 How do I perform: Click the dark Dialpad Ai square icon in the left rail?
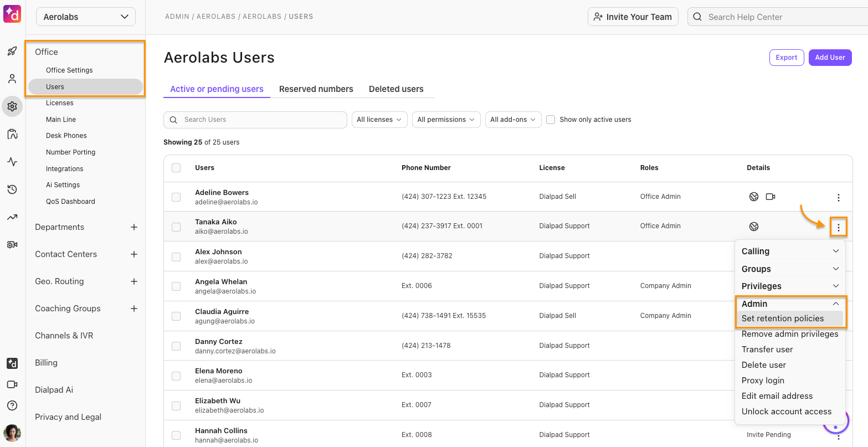click(x=12, y=363)
